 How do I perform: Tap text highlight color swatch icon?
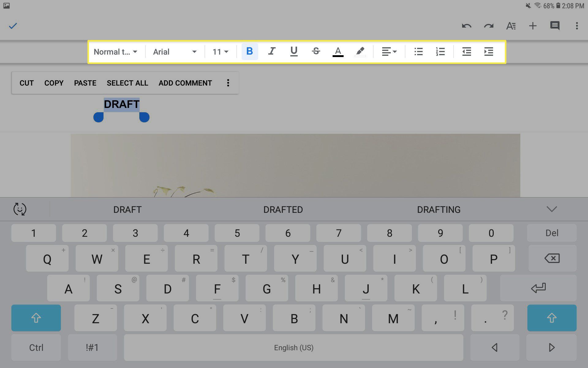point(360,51)
